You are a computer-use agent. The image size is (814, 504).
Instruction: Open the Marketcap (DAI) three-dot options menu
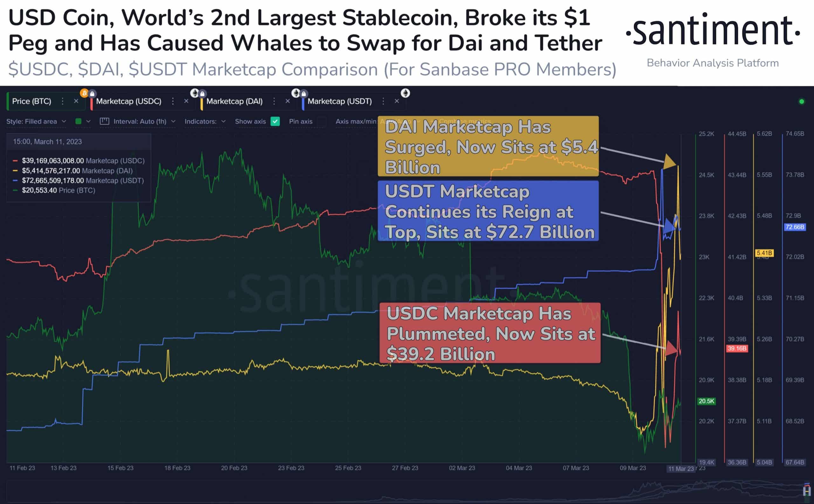point(274,101)
